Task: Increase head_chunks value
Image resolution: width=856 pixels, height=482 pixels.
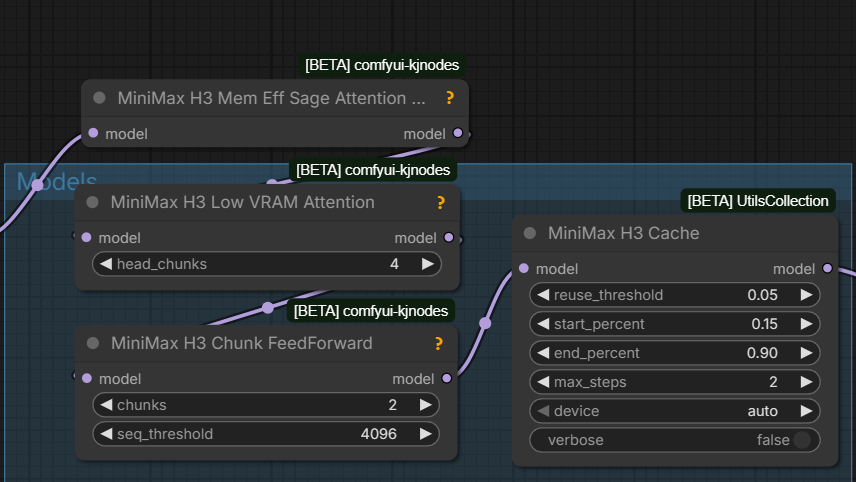Action: [427, 264]
